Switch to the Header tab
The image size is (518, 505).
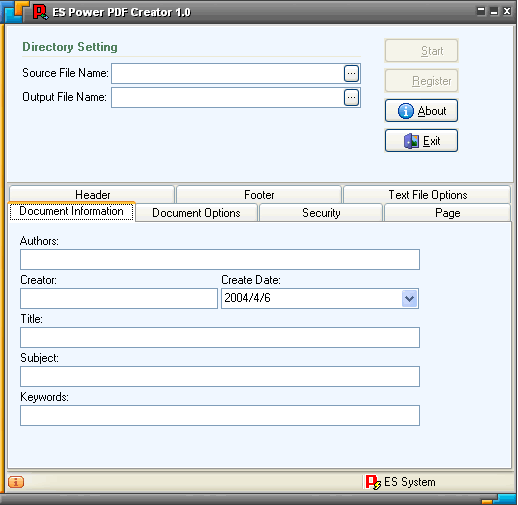click(92, 195)
